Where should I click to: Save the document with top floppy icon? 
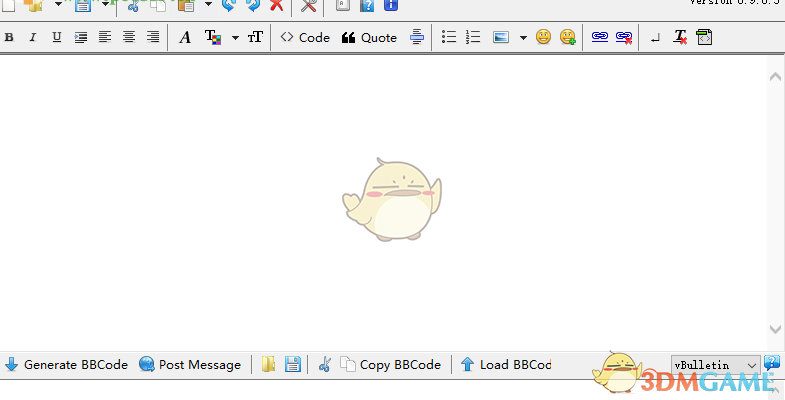pos(83,6)
